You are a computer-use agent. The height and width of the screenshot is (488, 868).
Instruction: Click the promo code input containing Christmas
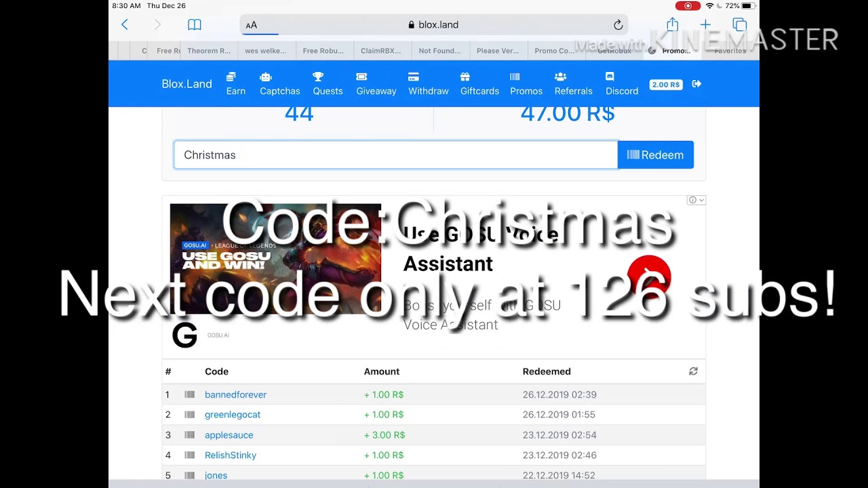(395, 155)
